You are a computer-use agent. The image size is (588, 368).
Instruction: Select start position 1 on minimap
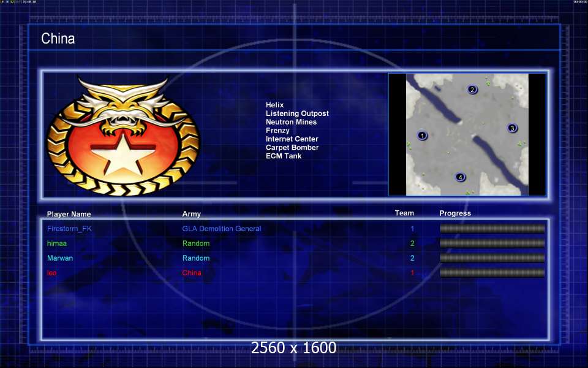[x=422, y=136]
